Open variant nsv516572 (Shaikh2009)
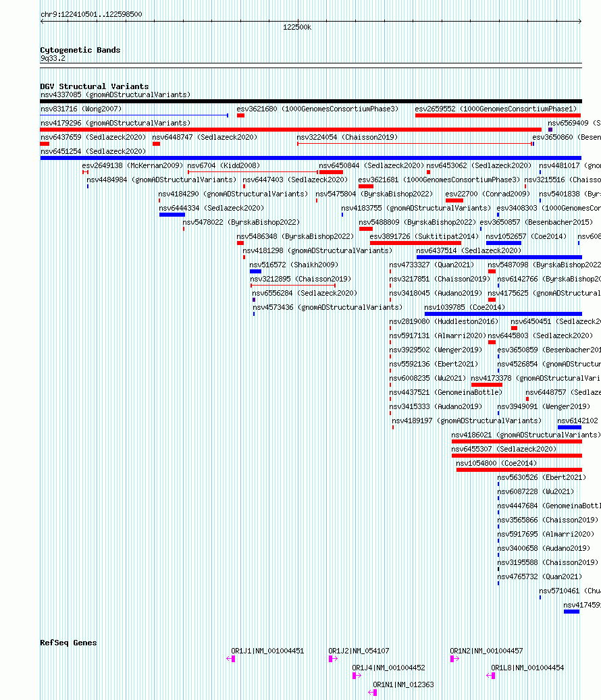601x700 pixels. [x=294, y=265]
